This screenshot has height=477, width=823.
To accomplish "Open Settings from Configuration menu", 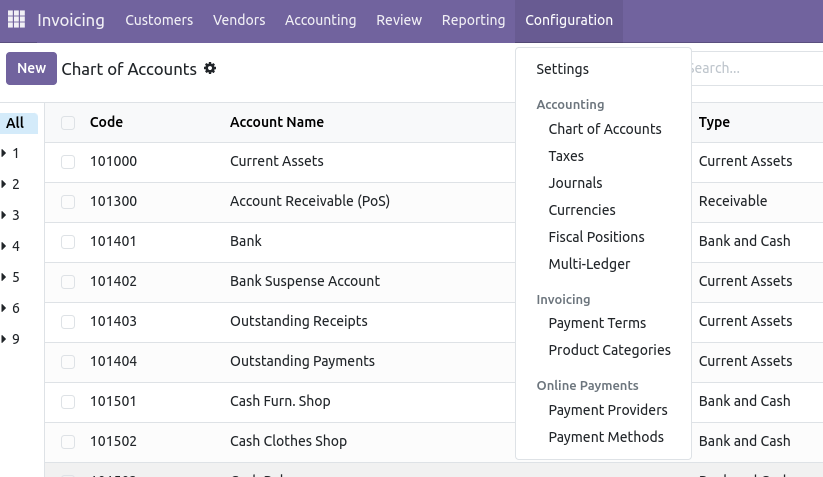I will 562,69.
